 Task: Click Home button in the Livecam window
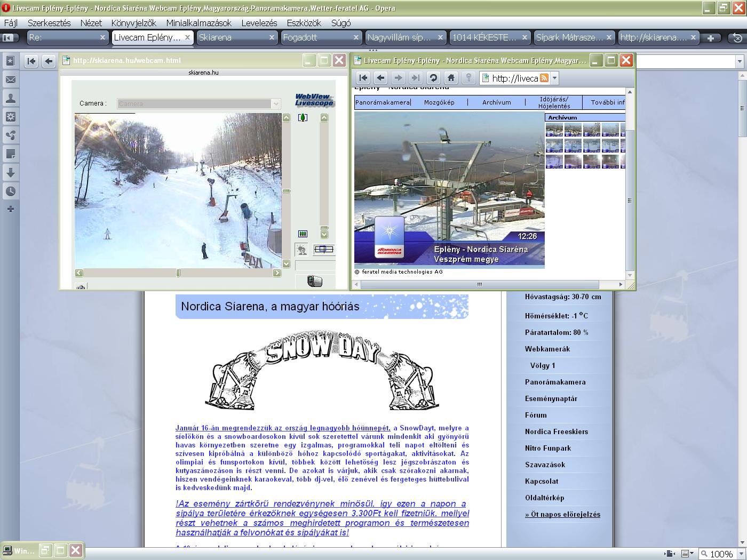[x=451, y=78]
